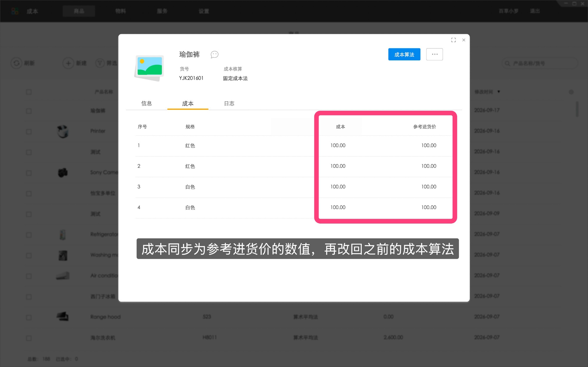
Task: Check the checkbox for Refrigerator row
Action: (29, 235)
